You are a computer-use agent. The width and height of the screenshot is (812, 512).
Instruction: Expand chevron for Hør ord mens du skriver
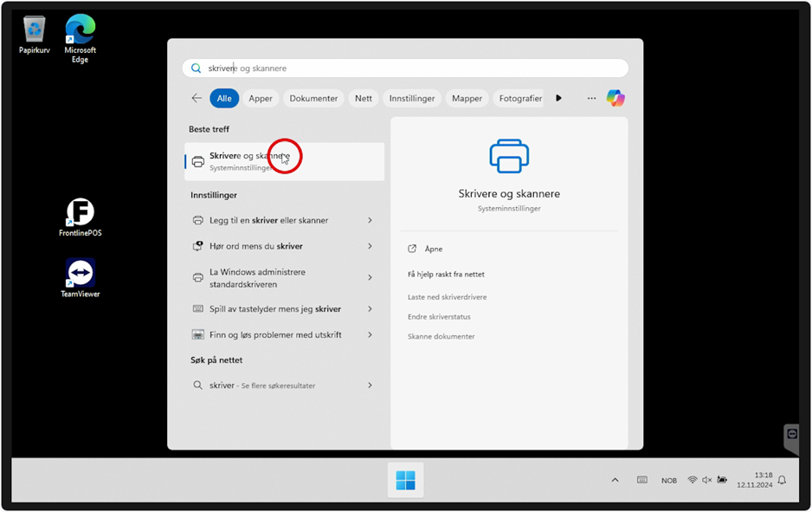tap(370, 246)
